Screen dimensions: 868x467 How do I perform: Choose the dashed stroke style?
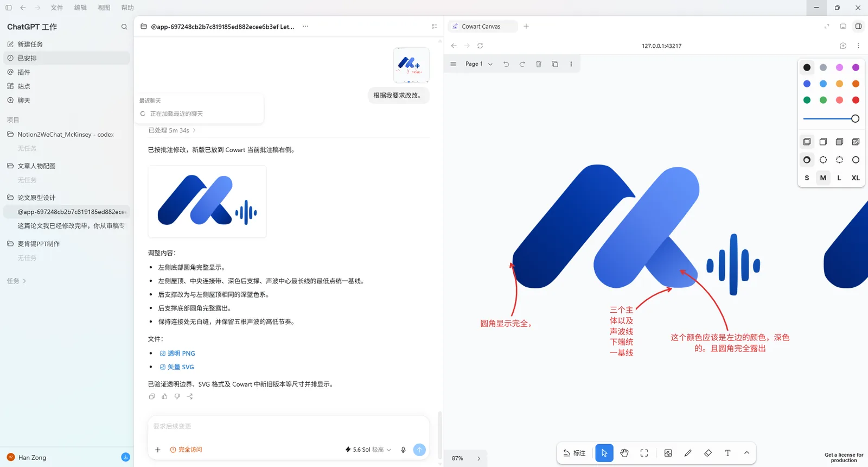(x=823, y=160)
